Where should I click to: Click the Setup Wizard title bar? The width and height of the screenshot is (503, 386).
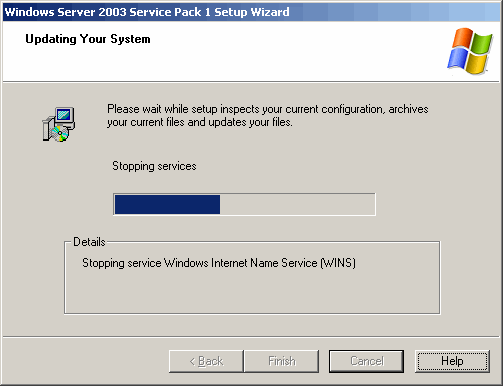click(x=251, y=12)
